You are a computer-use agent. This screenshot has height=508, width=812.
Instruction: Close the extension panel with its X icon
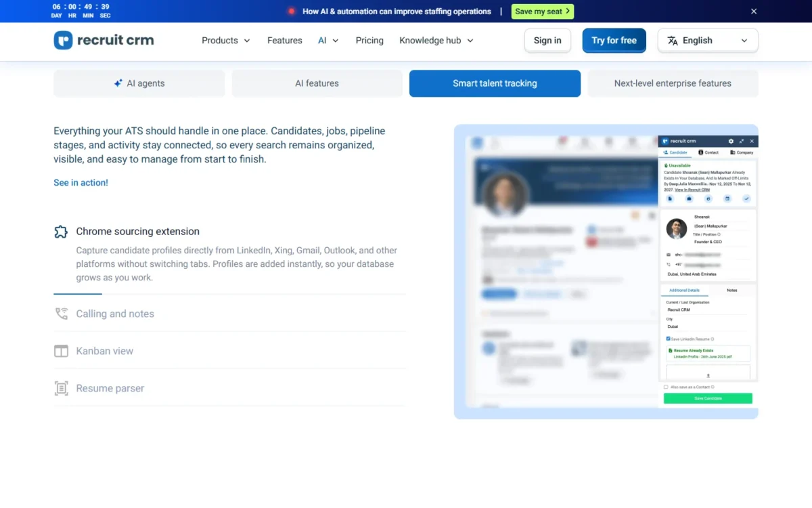click(752, 141)
